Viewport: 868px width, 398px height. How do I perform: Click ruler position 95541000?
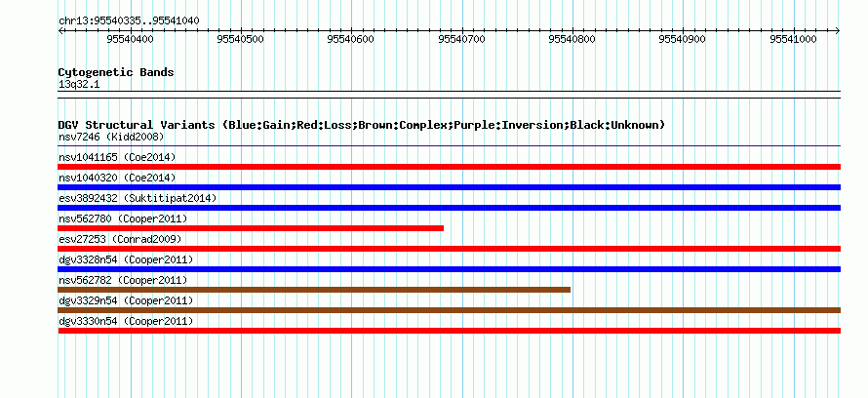click(x=793, y=39)
